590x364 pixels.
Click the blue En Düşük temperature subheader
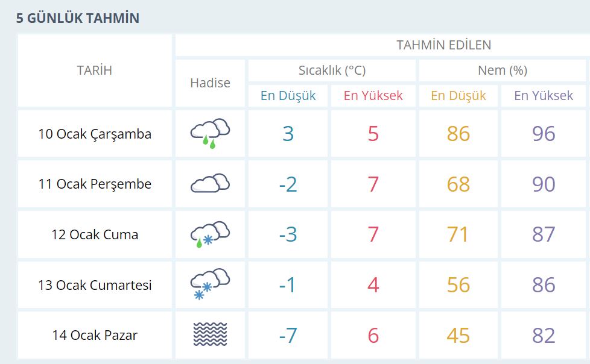pyautogui.click(x=288, y=95)
